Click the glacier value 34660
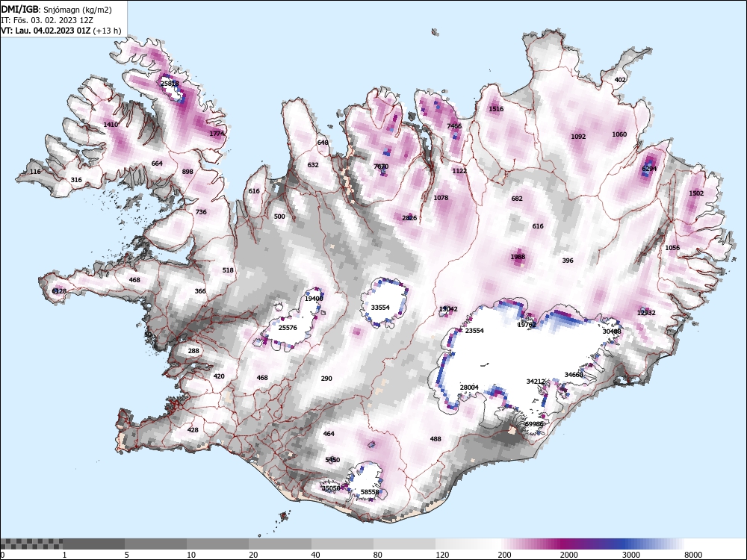This screenshot has height=560, width=747. (x=574, y=375)
